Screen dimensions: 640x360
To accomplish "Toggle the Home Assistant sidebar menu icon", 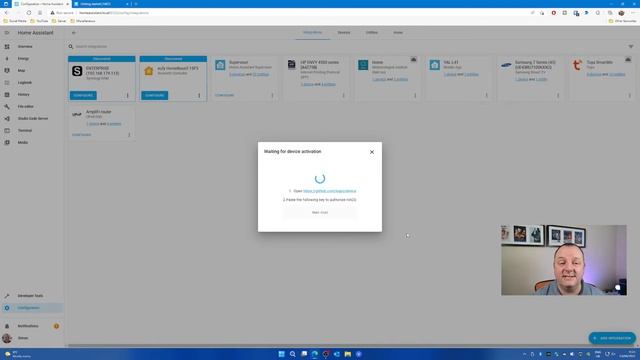I will pos(7,33).
